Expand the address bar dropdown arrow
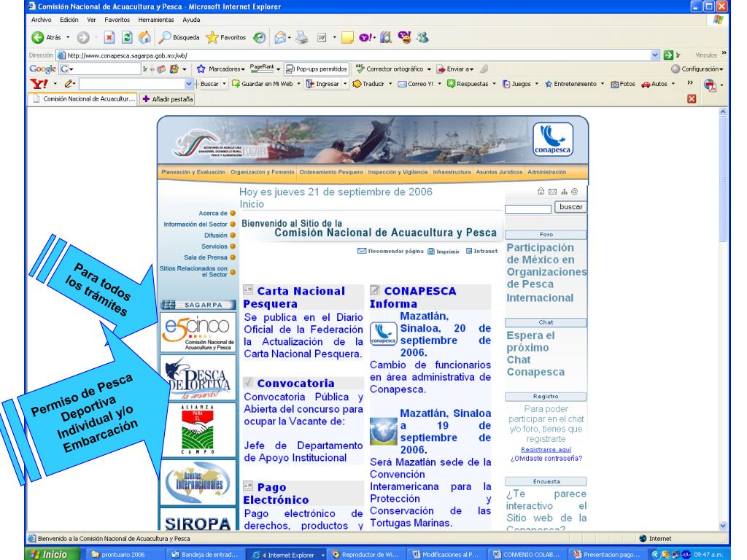The height and width of the screenshot is (560, 747). (x=655, y=55)
